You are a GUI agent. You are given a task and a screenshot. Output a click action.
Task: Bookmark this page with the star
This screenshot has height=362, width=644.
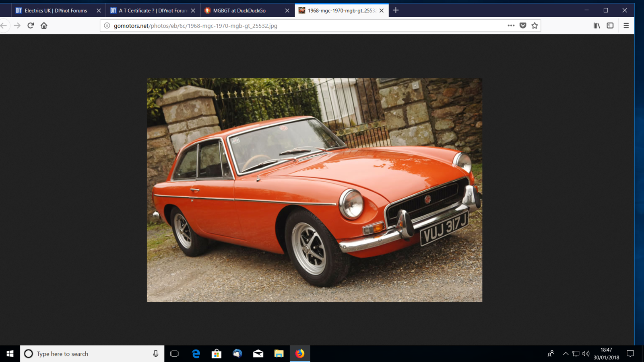[535, 26]
